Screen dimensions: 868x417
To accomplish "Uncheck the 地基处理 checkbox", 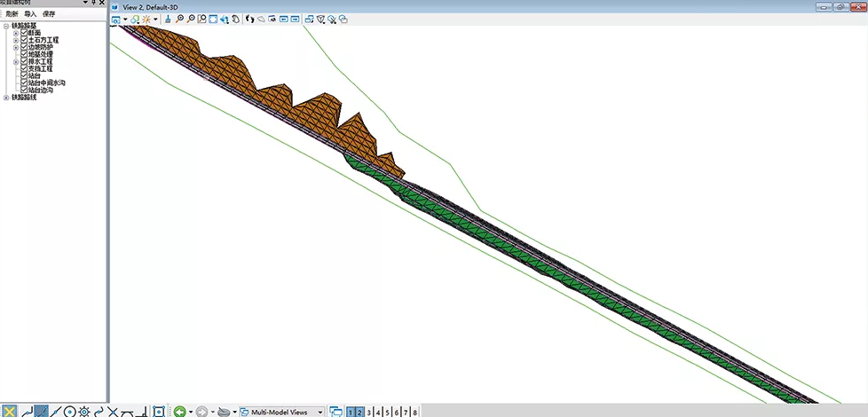I will (x=24, y=55).
